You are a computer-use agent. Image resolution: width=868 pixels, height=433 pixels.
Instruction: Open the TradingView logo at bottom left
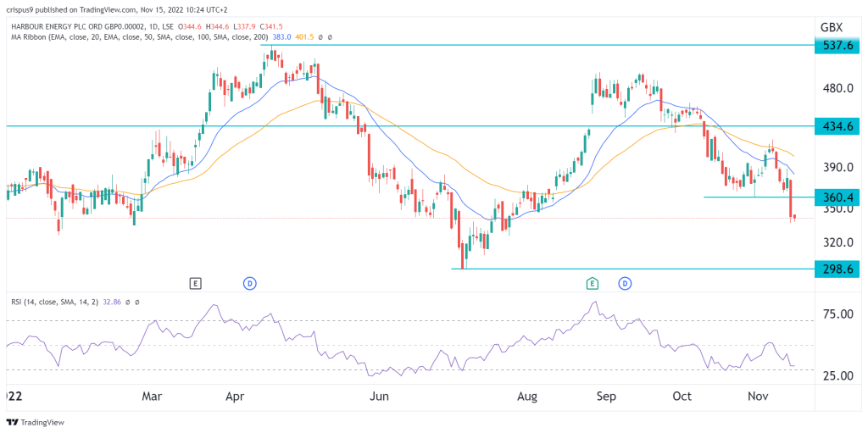point(36,422)
